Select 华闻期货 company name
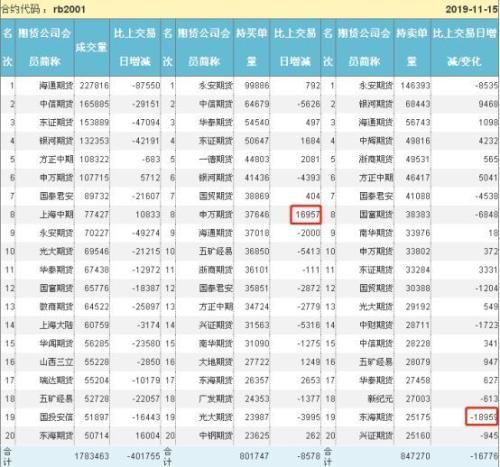 [56, 343]
